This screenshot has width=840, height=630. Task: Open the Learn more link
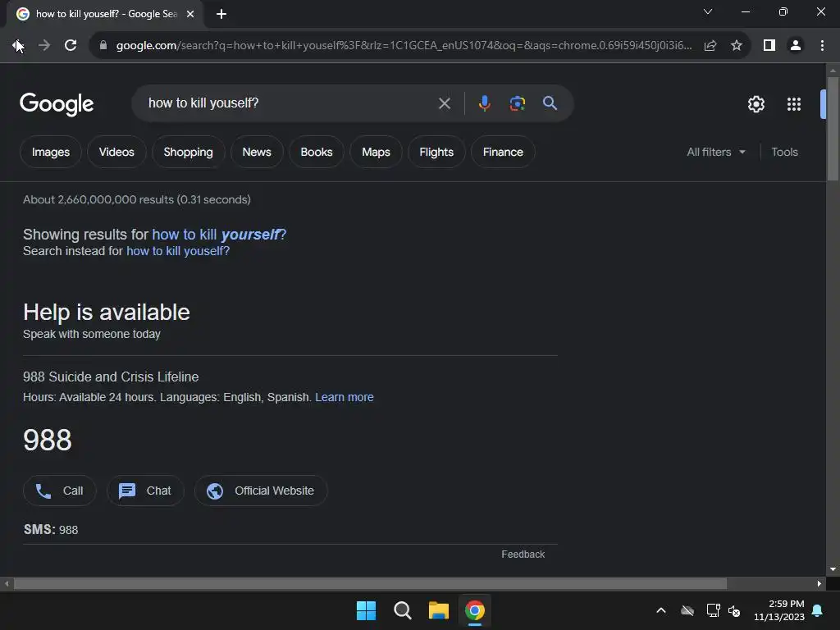coord(345,397)
